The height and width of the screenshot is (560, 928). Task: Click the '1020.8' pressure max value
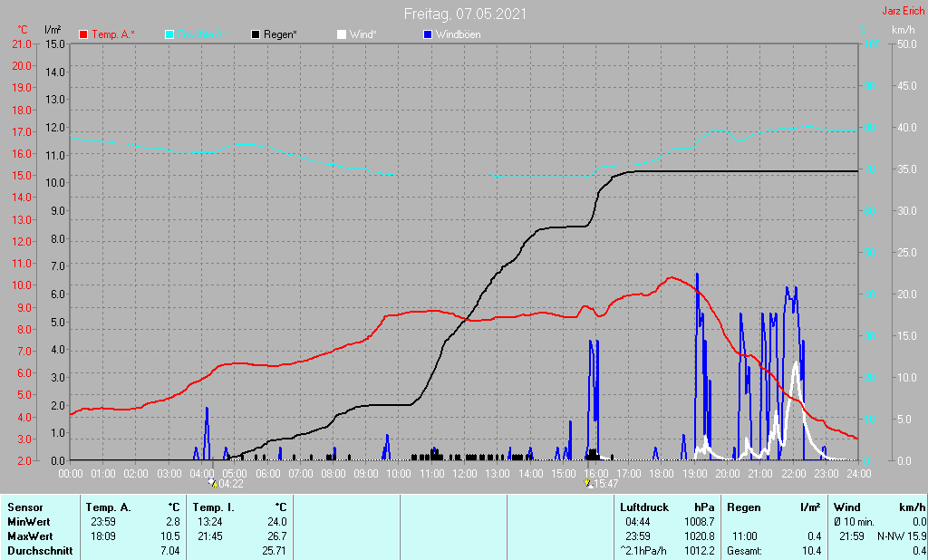pyautogui.click(x=700, y=536)
